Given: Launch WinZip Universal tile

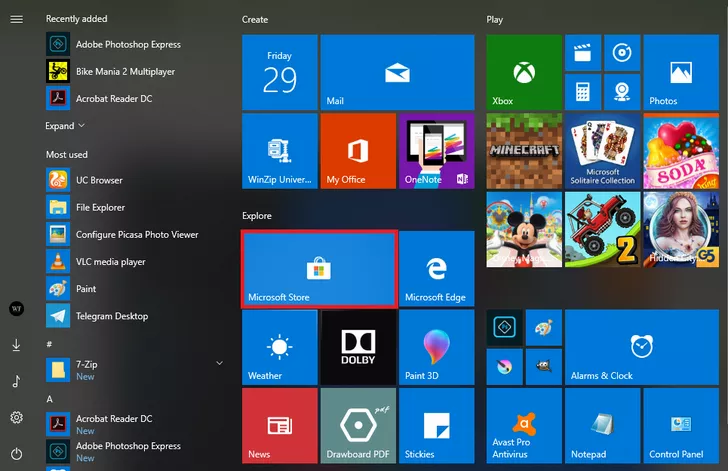Looking at the screenshot, I should [x=280, y=151].
